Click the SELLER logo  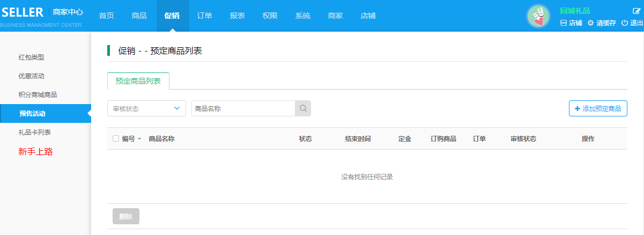click(x=21, y=12)
